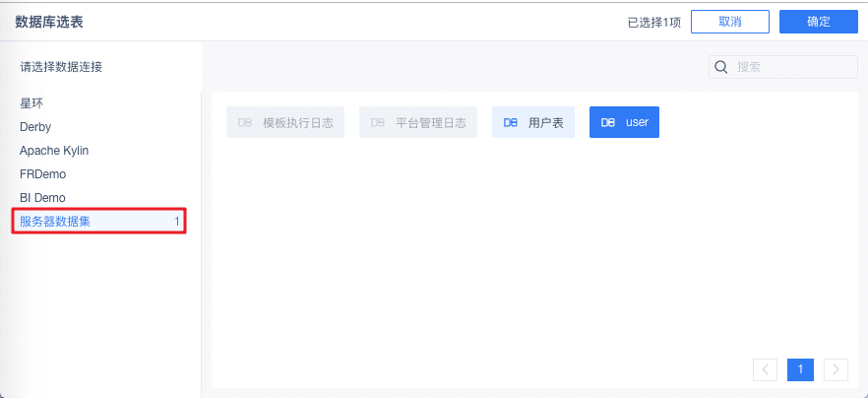The height and width of the screenshot is (398, 868).
Task: Click the 模板执行日志 table card
Action: click(285, 122)
